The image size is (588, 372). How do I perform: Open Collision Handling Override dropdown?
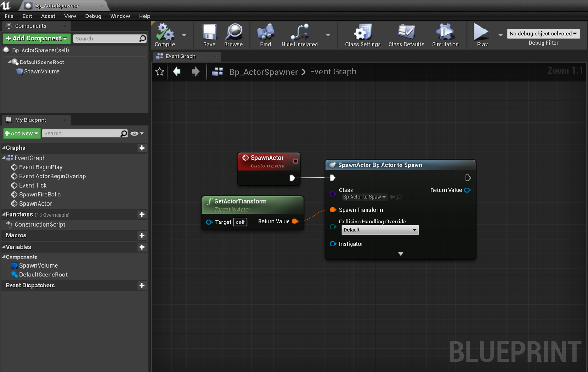[380, 229]
